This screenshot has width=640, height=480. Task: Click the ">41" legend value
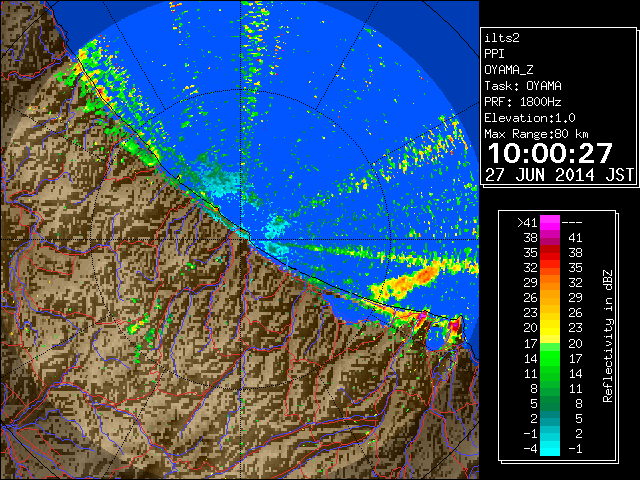click(527, 222)
